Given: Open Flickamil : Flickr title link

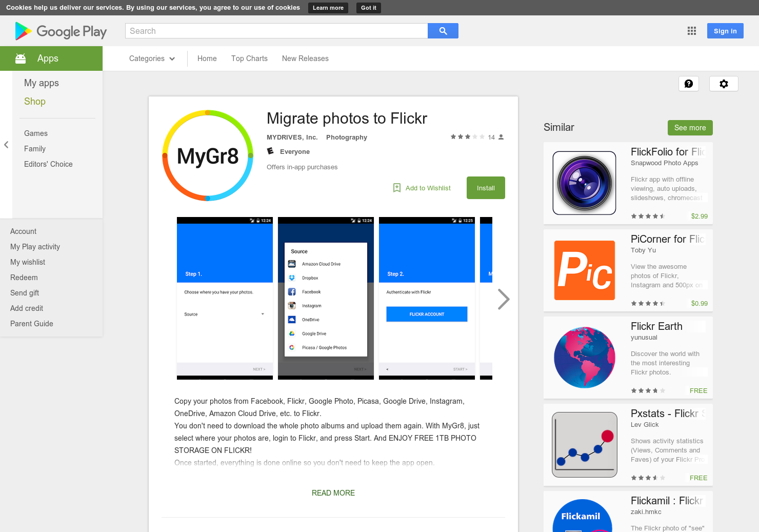Looking at the screenshot, I should [667, 501].
